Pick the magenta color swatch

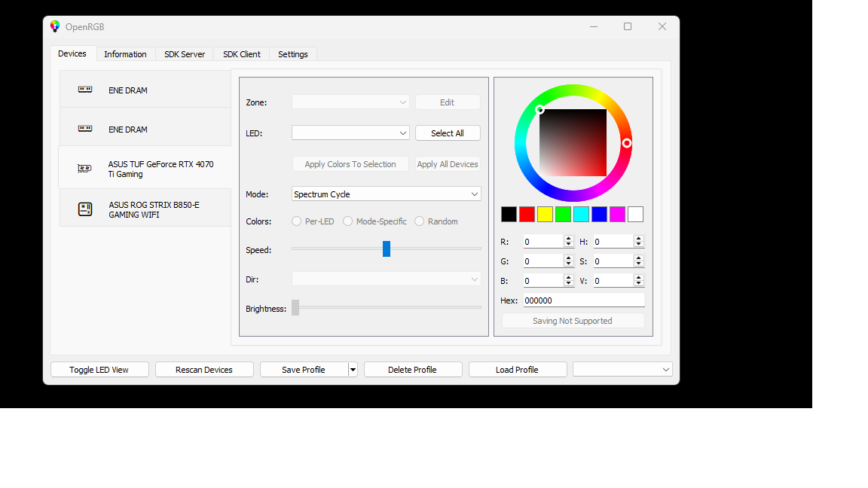(x=617, y=214)
